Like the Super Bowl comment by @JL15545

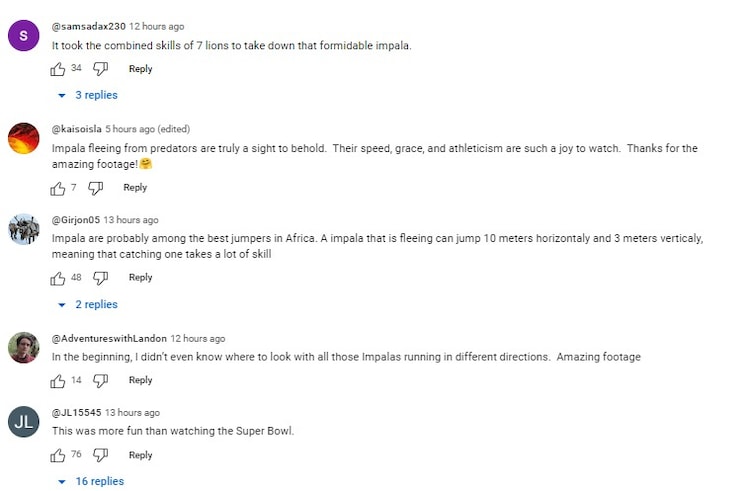coord(58,455)
